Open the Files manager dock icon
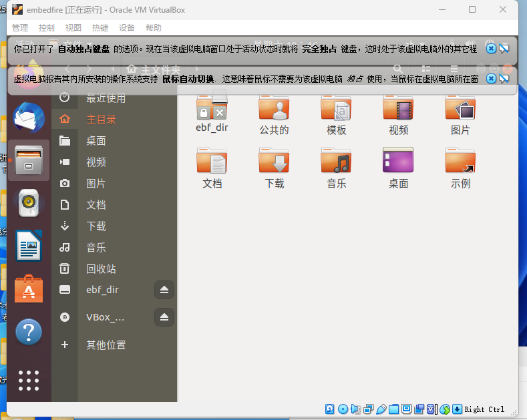527x420 pixels. tap(29, 160)
